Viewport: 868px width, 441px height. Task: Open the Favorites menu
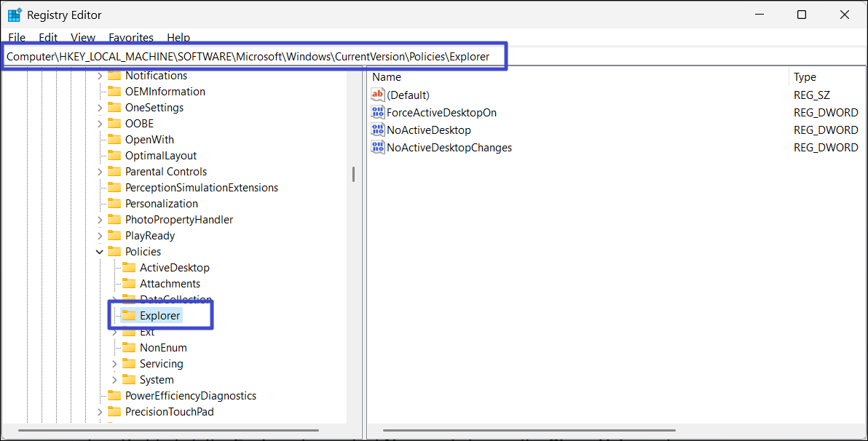[131, 38]
